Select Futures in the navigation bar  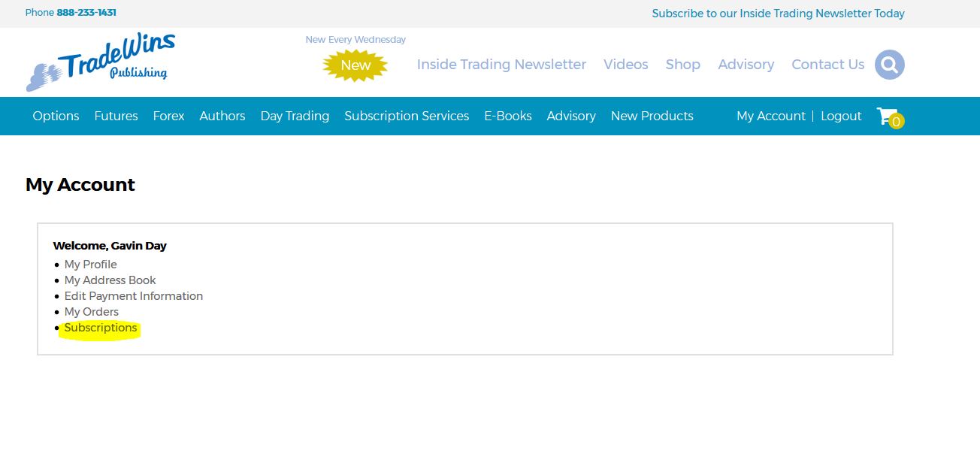[116, 116]
